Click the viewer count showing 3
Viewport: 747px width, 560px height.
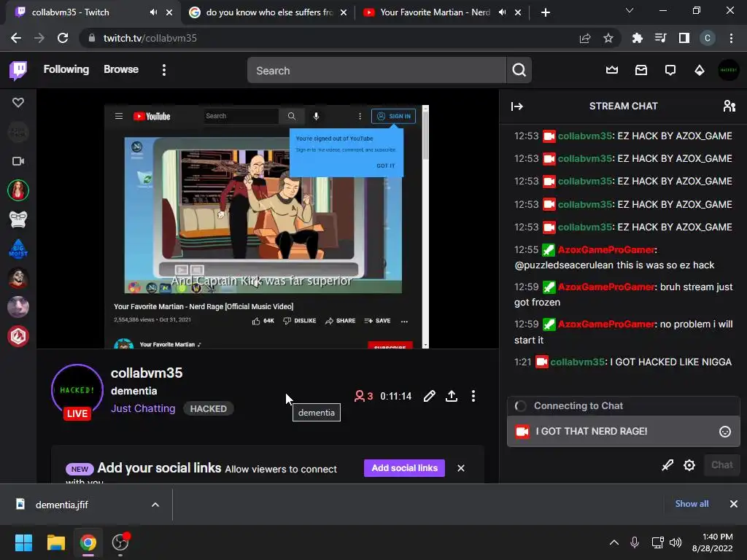[x=364, y=396]
